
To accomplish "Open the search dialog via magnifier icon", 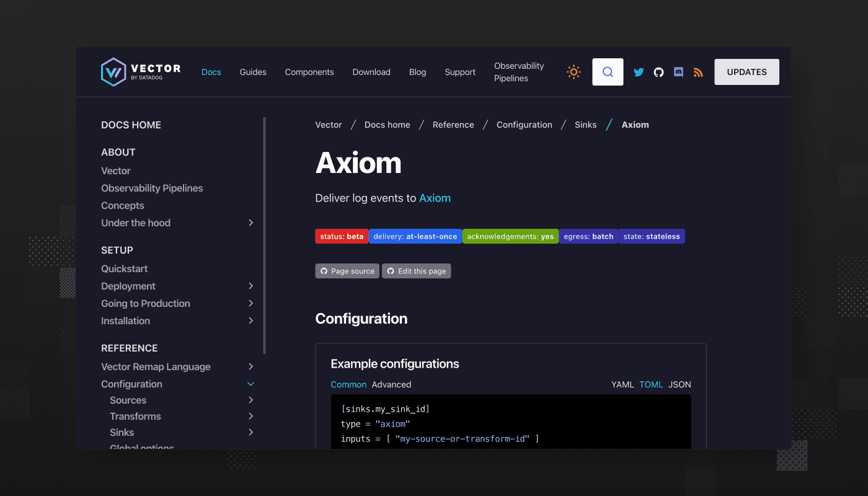I will pyautogui.click(x=607, y=71).
